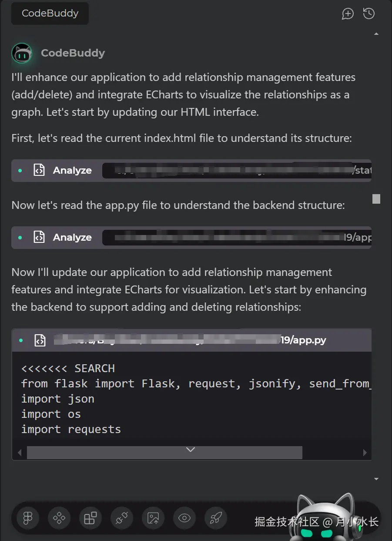Click the four-diamonds components icon
392x541 pixels.
pos(59,518)
